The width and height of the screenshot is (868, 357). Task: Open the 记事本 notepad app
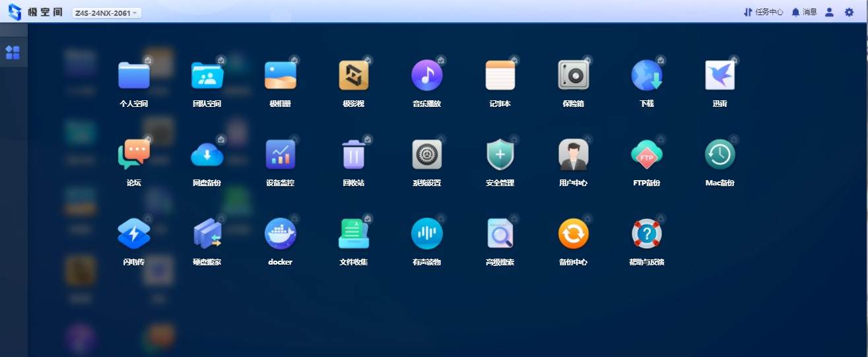pos(500,75)
